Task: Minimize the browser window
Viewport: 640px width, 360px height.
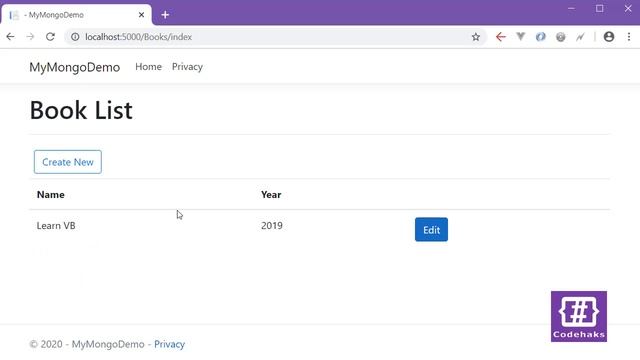Action: point(571,9)
